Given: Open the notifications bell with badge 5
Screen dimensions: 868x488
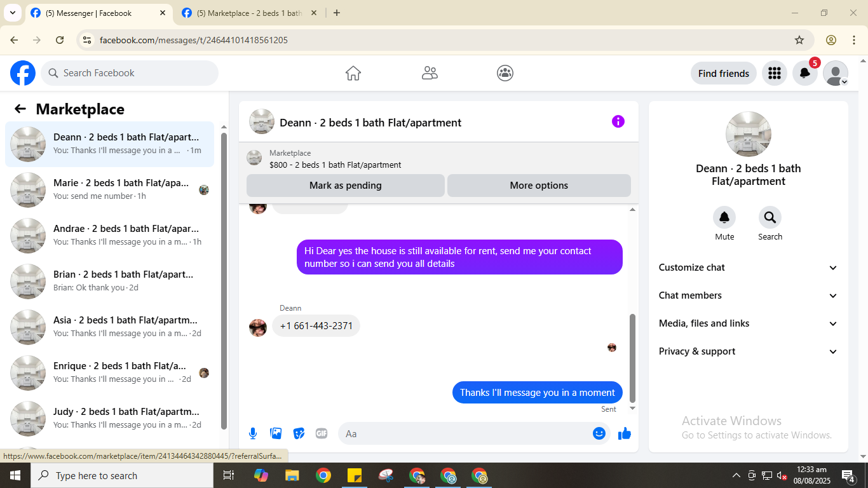Looking at the screenshot, I should 805,73.
